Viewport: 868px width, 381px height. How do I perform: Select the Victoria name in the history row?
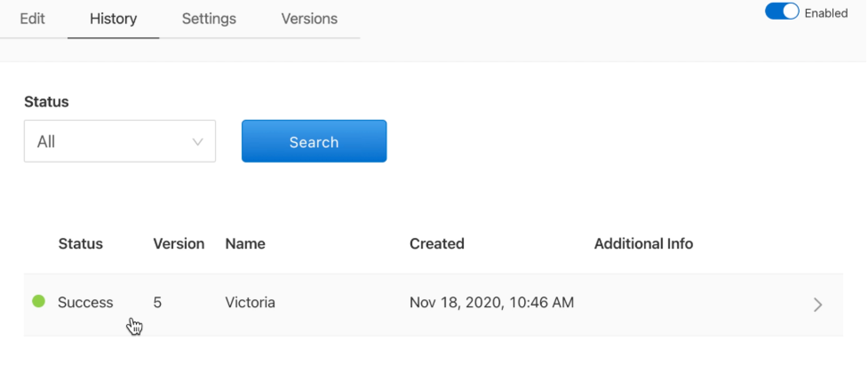tap(250, 302)
